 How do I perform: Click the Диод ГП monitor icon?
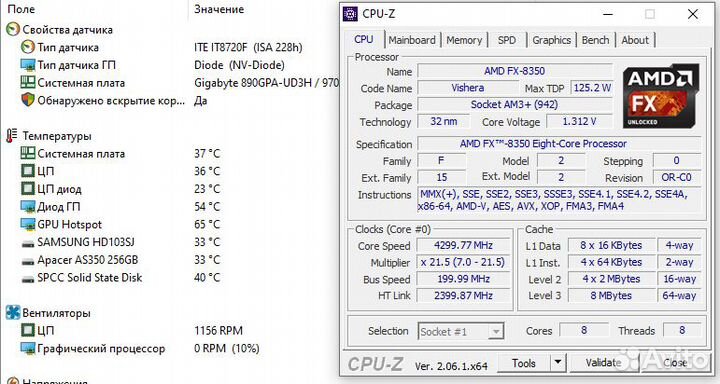point(28,207)
